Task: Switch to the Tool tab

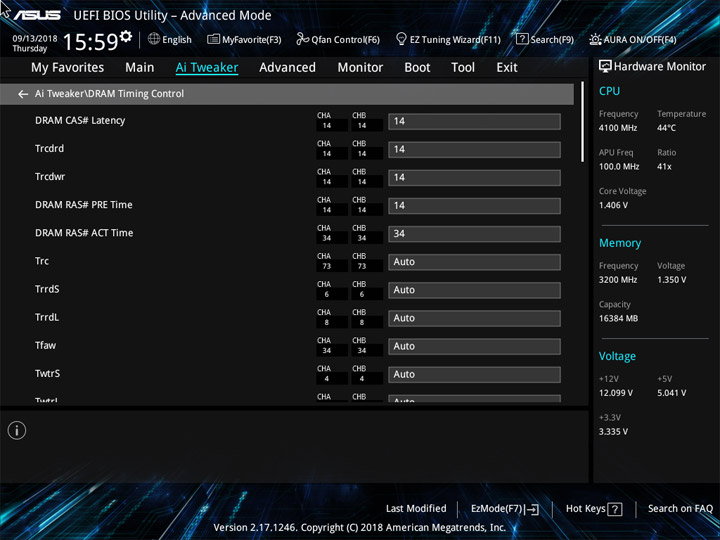Action: coord(463,68)
